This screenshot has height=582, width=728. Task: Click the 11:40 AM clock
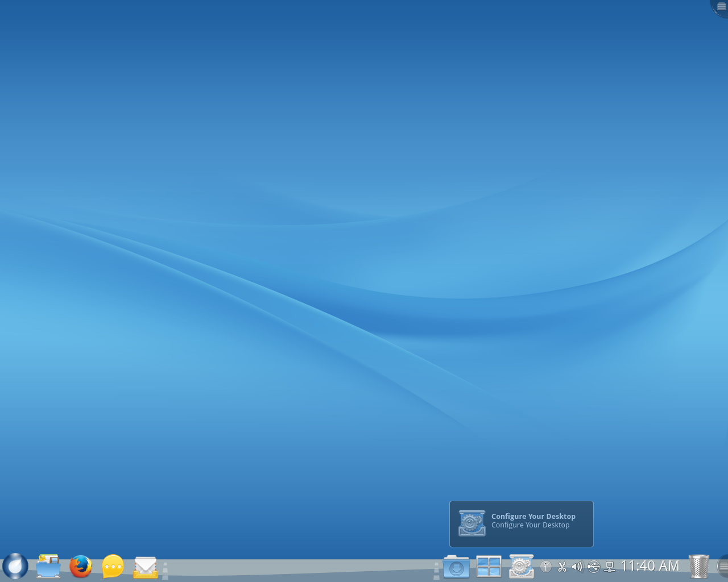[x=650, y=566]
